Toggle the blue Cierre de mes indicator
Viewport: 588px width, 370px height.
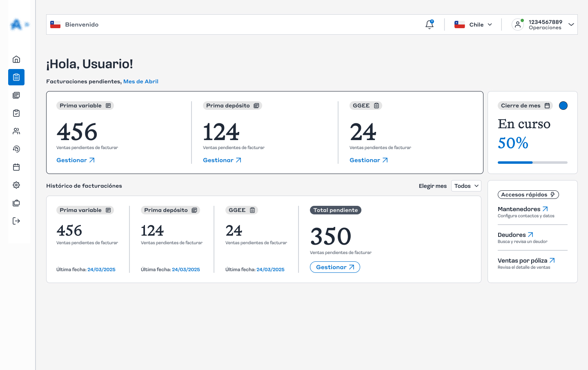[563, 106]
